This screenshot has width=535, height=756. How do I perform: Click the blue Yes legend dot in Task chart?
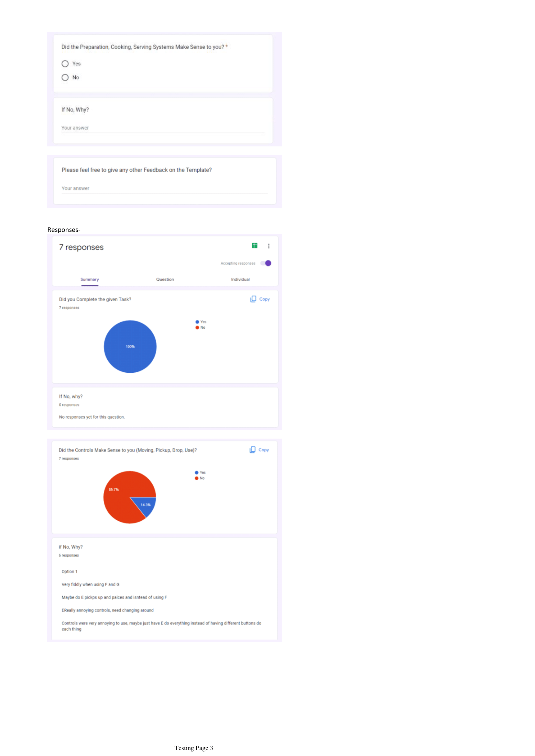197,322
